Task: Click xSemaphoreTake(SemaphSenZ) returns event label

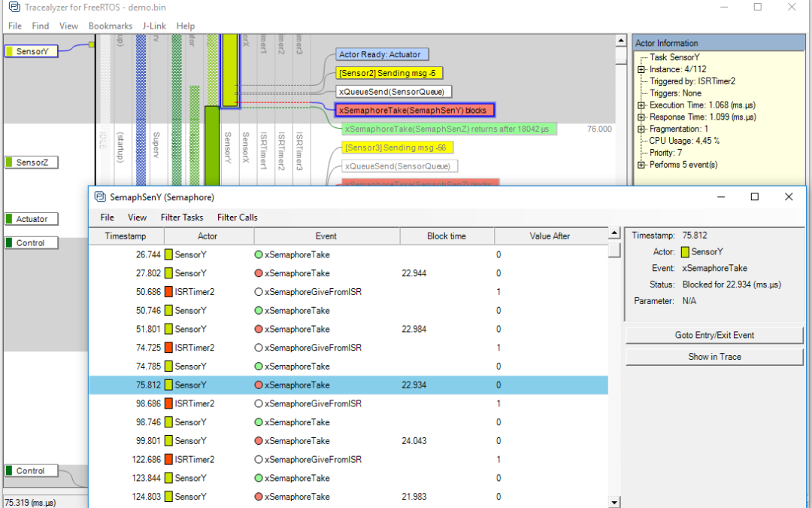Action: coord(448,129)
